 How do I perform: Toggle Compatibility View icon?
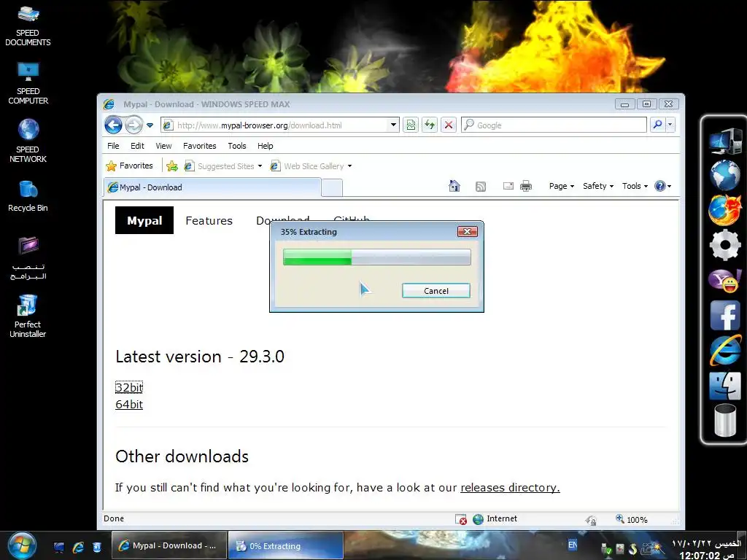tap(410, 125)
